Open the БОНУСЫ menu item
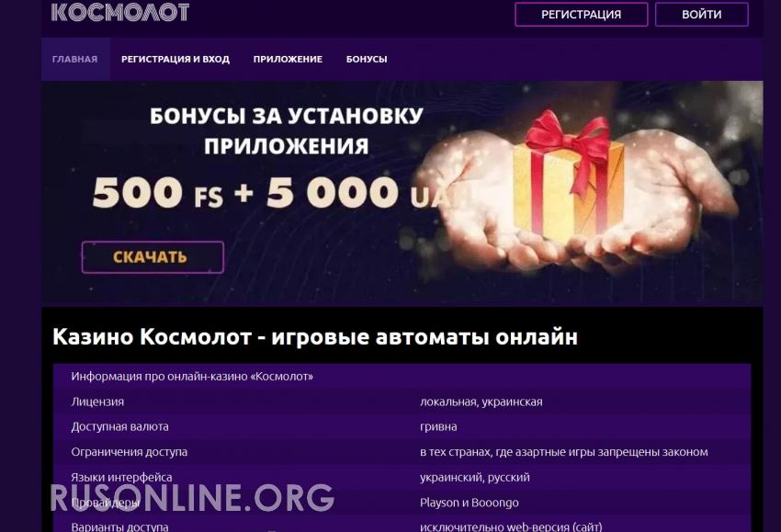 point(367,60)
